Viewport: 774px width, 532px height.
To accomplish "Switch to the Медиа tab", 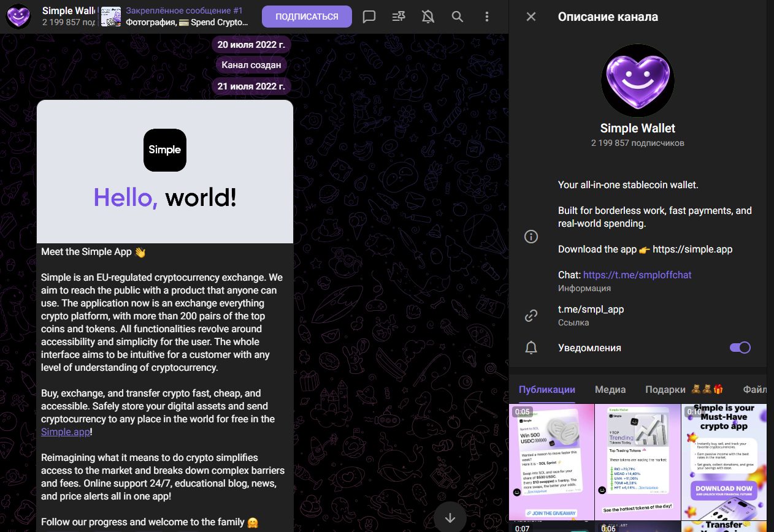I will point(610,389).
